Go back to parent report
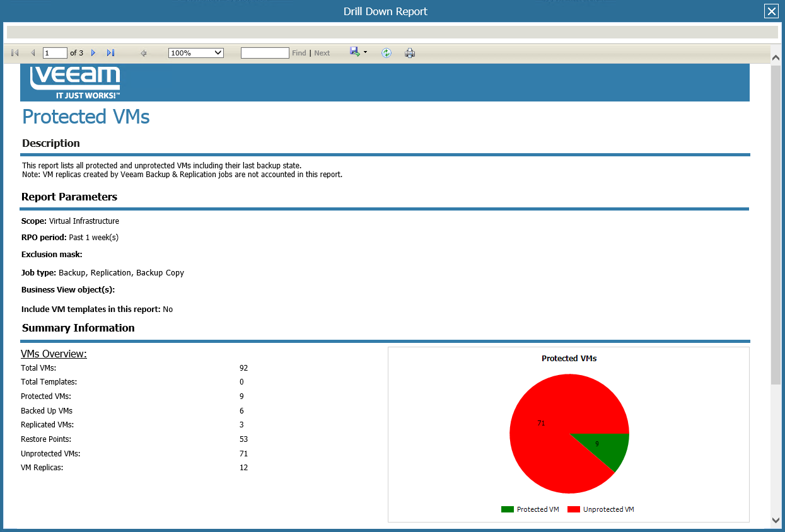The width and height of the screenshot is (785, 532). click(x=144, y=53)
